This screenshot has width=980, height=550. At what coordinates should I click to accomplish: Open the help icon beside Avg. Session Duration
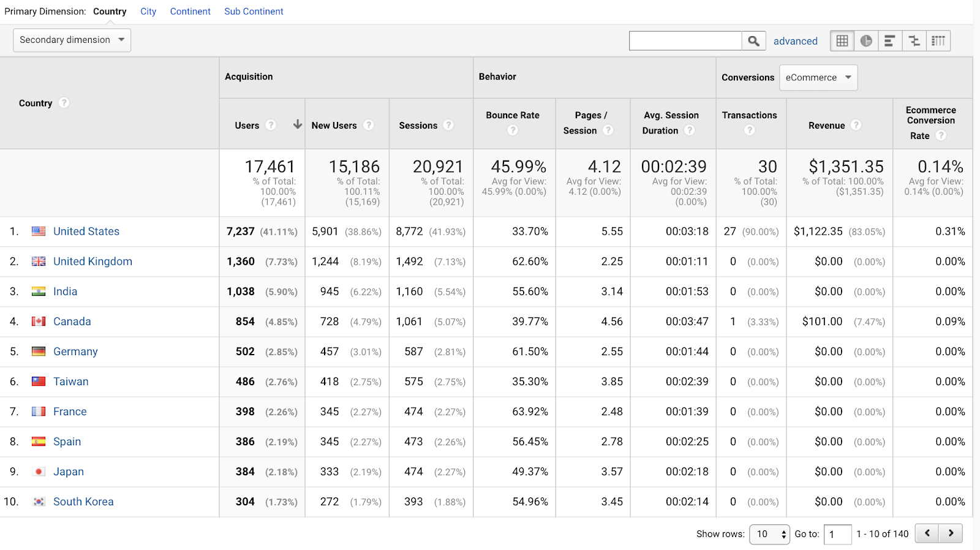(690, 130)
